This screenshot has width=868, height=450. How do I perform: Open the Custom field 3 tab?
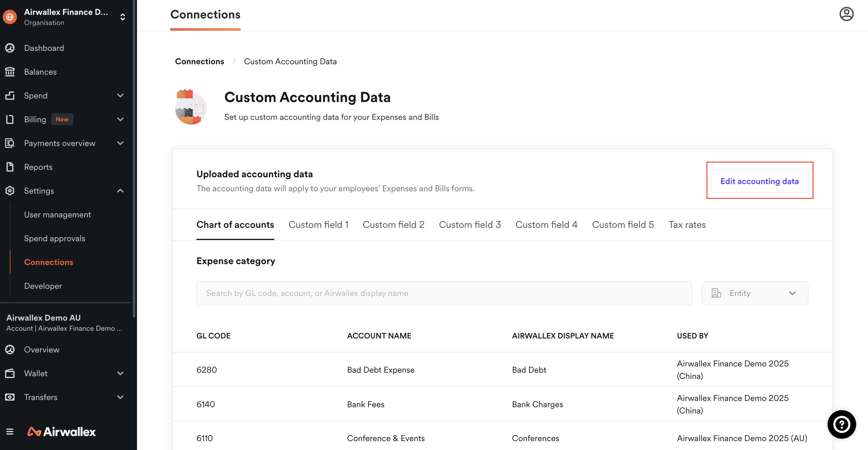click(470, 224)
